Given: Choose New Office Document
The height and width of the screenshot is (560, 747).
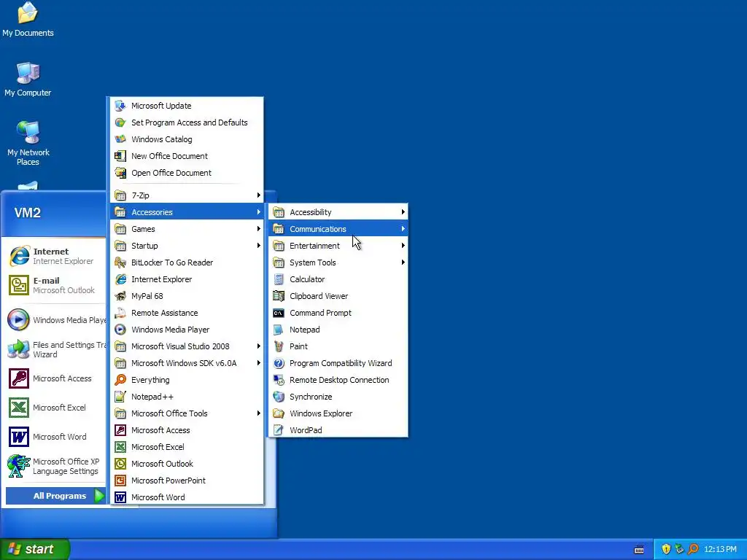Looking at the screenshot, I should [x=187, y=156].
